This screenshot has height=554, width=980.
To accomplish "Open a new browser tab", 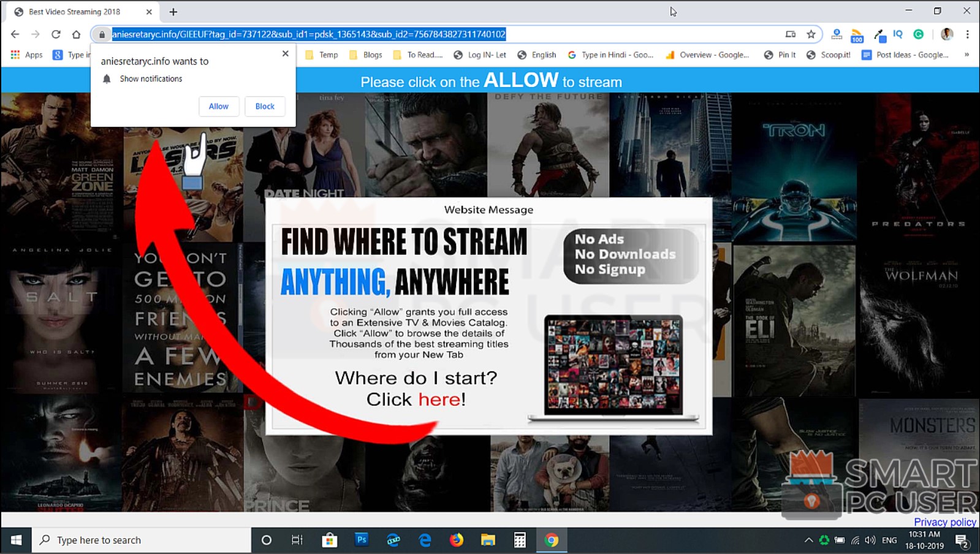I will click(173, 12).
